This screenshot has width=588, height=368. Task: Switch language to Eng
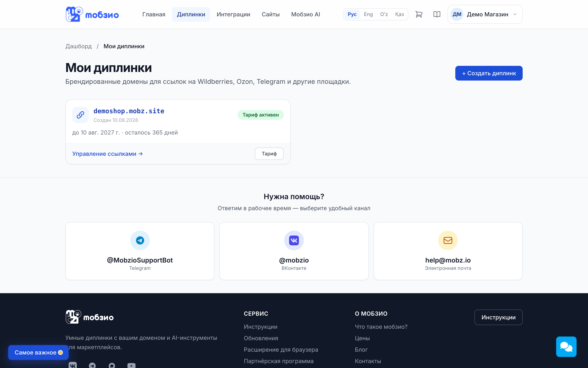pos(368,14)
